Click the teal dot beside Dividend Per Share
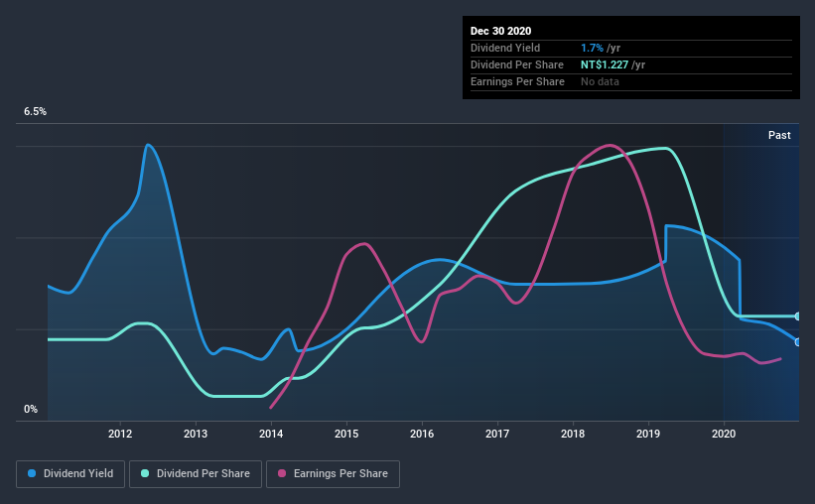Image resolution: width=815 pixels, height=504 pixels. tap(145, 473)
